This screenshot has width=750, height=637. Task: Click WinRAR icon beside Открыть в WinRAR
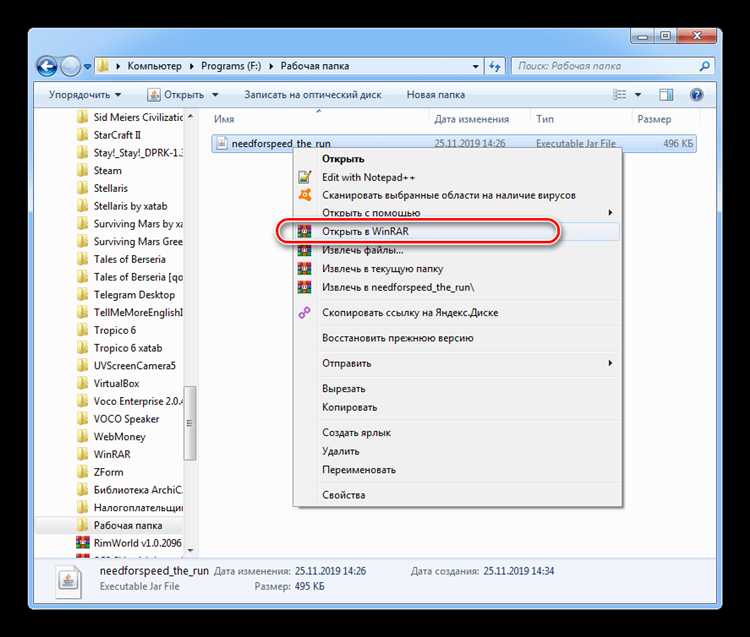point(305,231)
